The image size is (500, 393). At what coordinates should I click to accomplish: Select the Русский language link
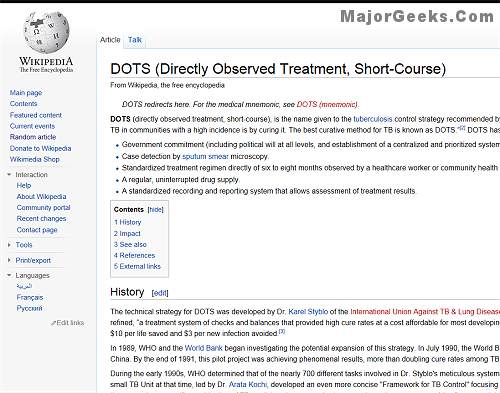29,308
